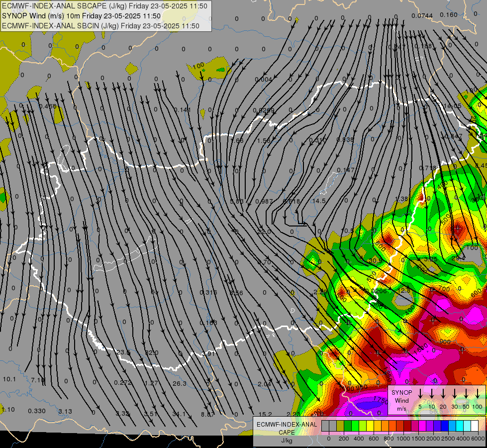The height and width of the screenshot is (448, 487).
Task: Click the 8.87 value on the map
Action: point(207,415)
